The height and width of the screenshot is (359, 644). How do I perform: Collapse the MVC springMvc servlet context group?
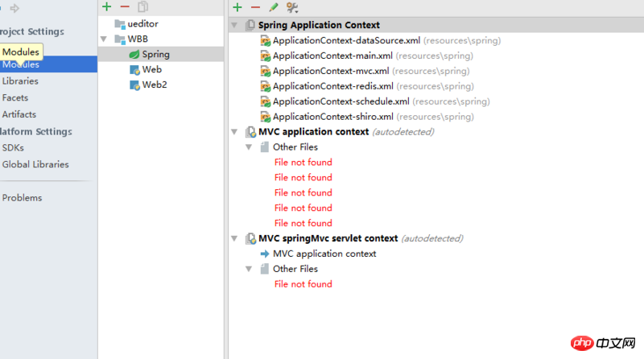coord(234,238)
